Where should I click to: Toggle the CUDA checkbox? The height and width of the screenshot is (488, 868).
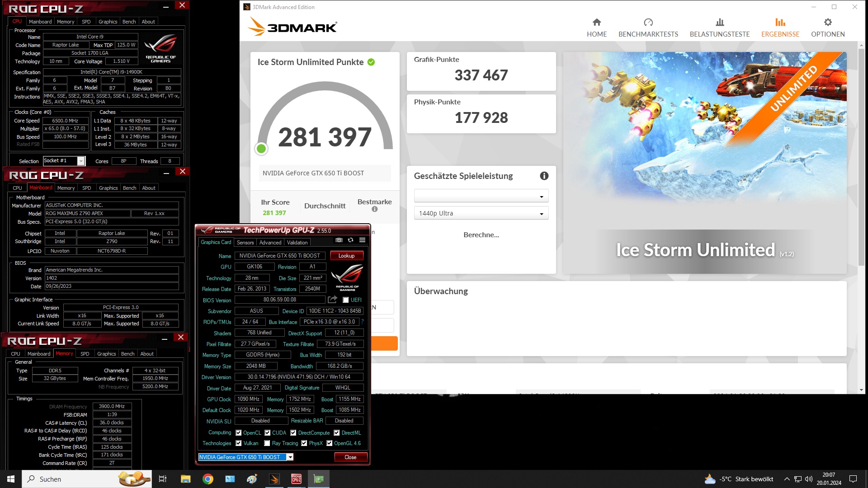pos(268,432)
